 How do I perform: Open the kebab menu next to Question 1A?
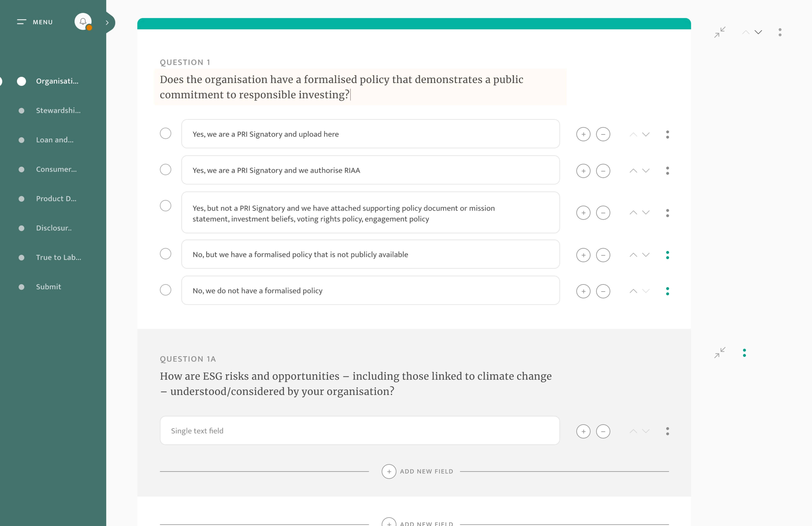point(744,353)
